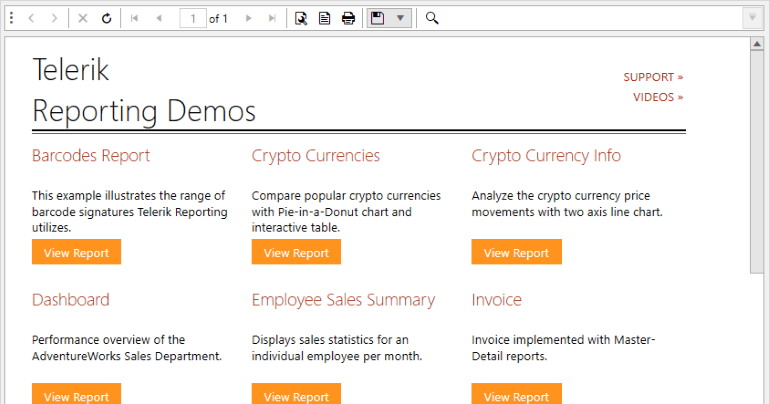Go to the previous page

tap(159, 18)
